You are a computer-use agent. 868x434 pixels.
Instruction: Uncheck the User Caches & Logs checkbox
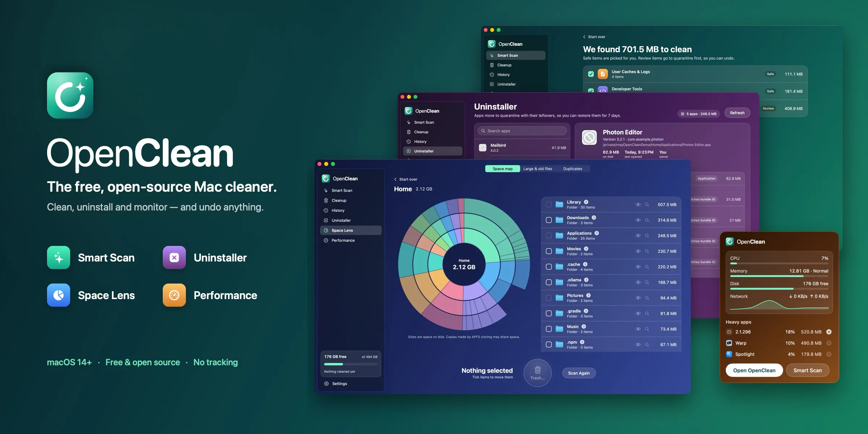click(591, 74)
